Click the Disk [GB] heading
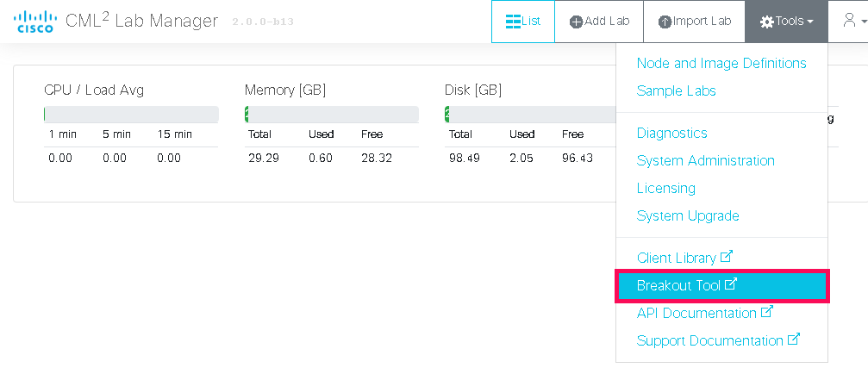 click(x=472, y=90)
